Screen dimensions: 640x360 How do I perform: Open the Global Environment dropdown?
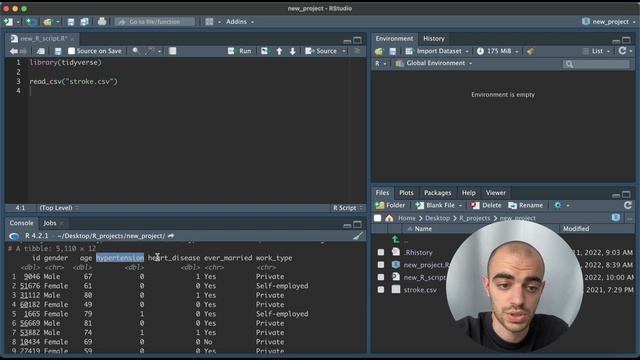click(x=434, y=63)
